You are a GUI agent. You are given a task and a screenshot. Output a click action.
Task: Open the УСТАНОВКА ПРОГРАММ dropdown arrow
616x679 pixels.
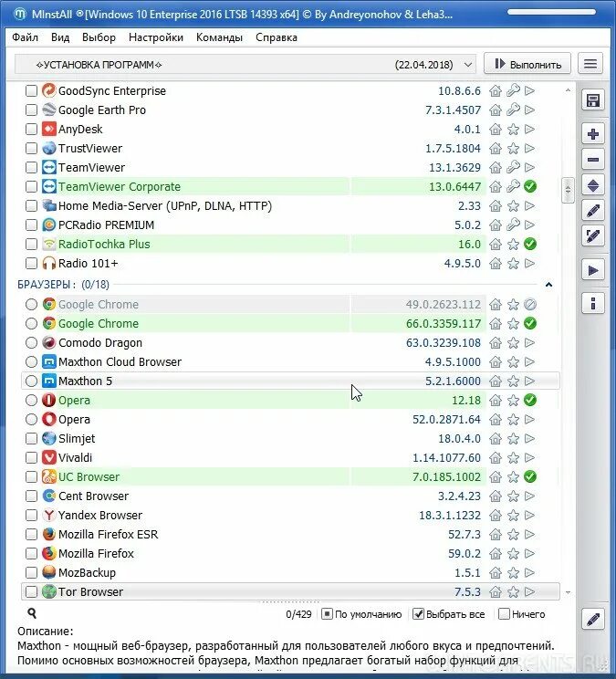coord(468,65)
